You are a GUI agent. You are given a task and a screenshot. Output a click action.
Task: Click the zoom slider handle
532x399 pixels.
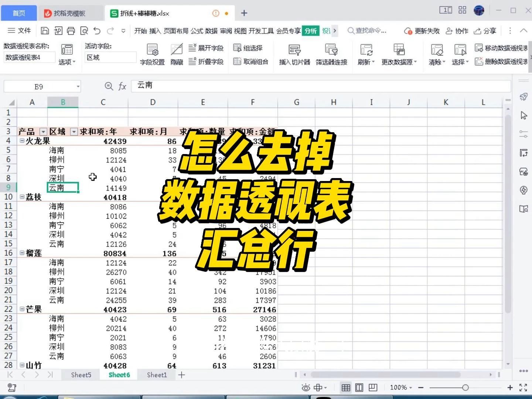point(465,388)
